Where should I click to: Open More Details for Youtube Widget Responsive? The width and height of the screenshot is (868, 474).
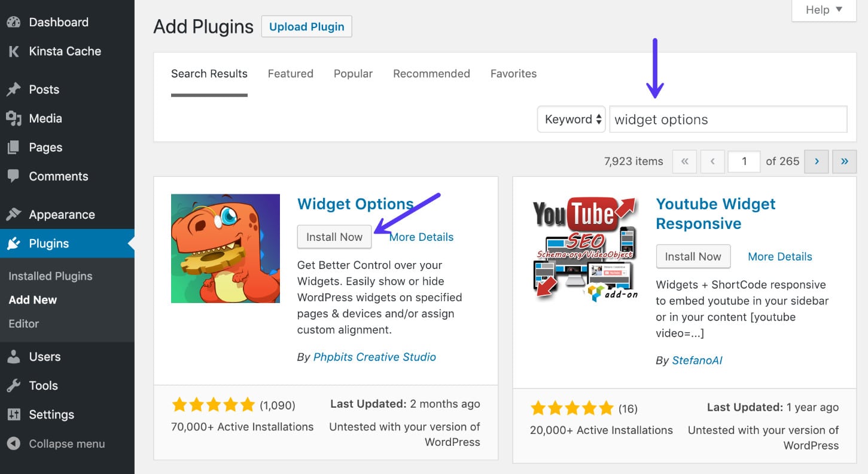(x=779, y=256)
